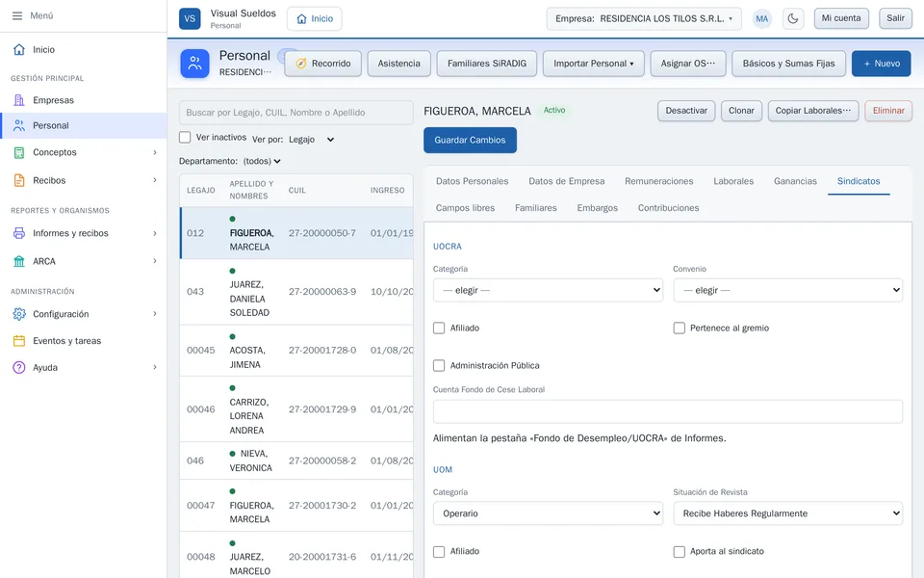Screen dimensions: 924x578
Task: Check the Administración Pública checkbox
Action: tap(439, 366)
